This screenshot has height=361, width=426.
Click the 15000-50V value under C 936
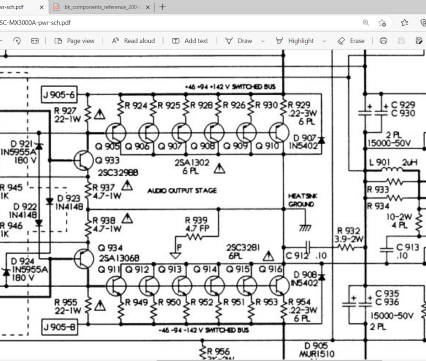pos(392,315)
